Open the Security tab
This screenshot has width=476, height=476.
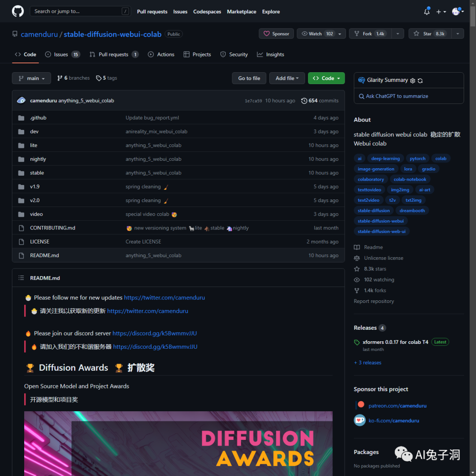click(x=234, y=54)
